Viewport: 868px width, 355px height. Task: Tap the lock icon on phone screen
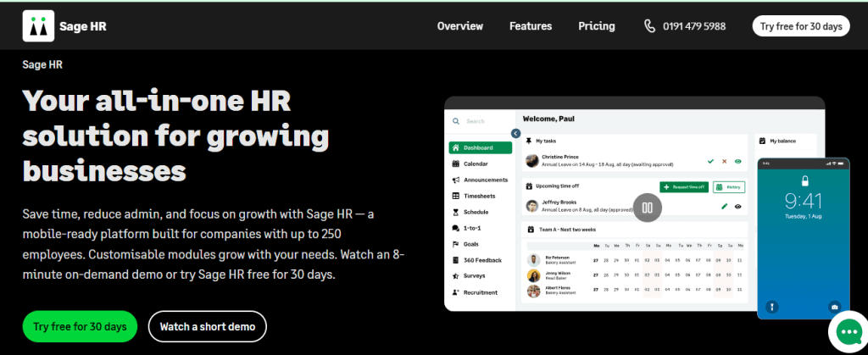click(x=804, y=180)
